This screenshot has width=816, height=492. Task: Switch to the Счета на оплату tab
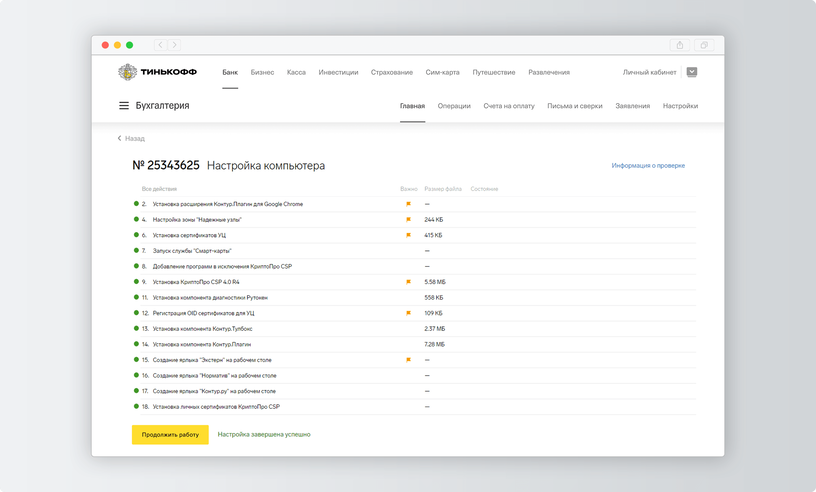tap(509, 106)
